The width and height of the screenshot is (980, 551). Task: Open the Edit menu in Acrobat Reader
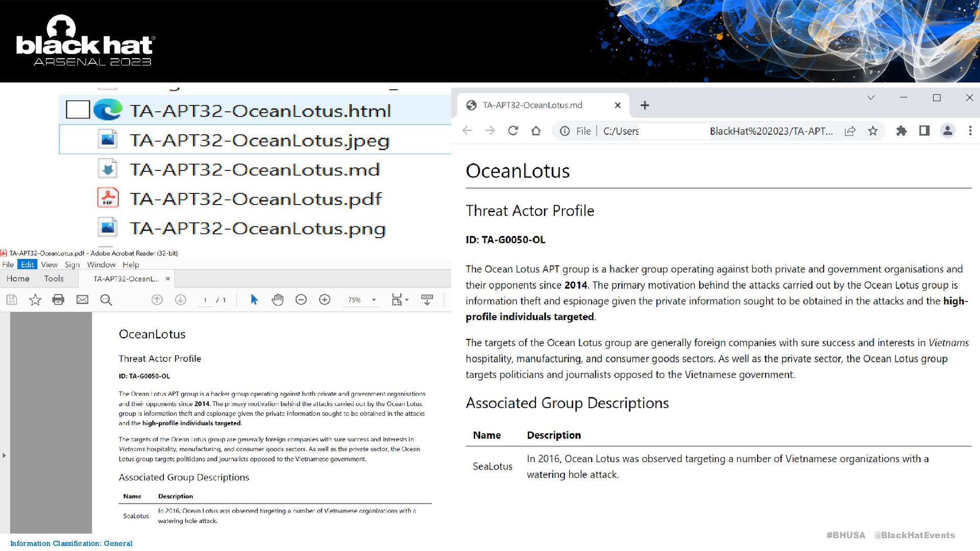tap(28, 264)
